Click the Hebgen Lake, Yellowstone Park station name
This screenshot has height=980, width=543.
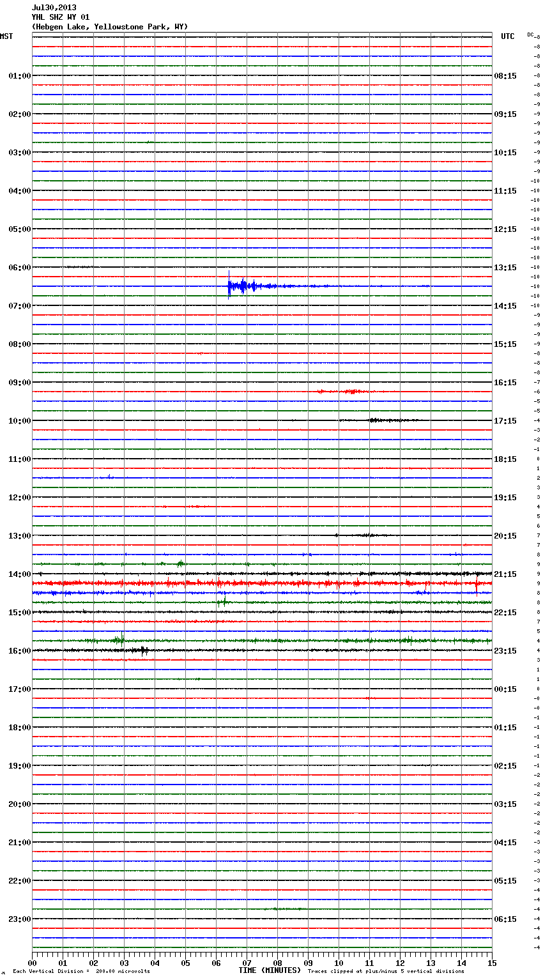[110, 27]
